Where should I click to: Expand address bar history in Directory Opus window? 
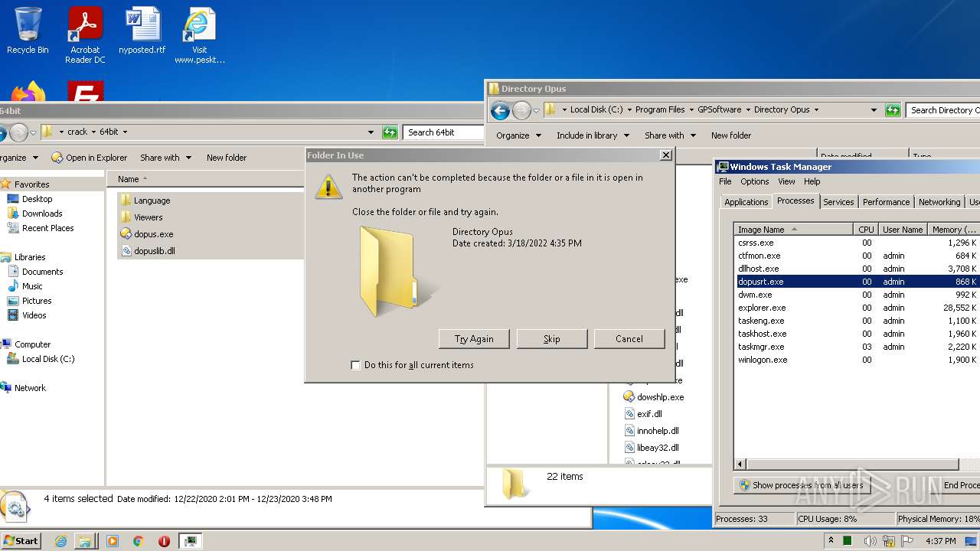coord(874,110)
